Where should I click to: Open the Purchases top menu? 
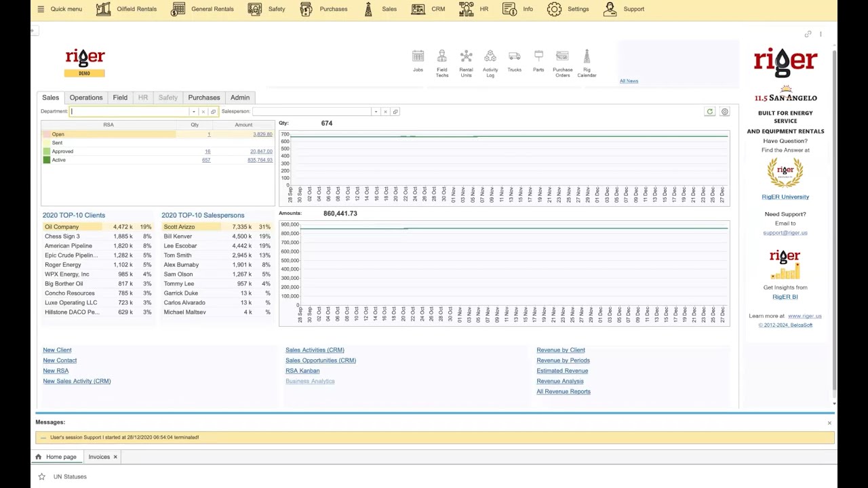(323, 9)
